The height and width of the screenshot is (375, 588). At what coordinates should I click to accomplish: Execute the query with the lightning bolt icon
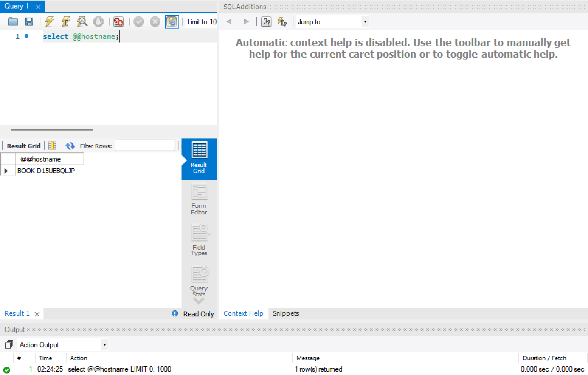50,22
